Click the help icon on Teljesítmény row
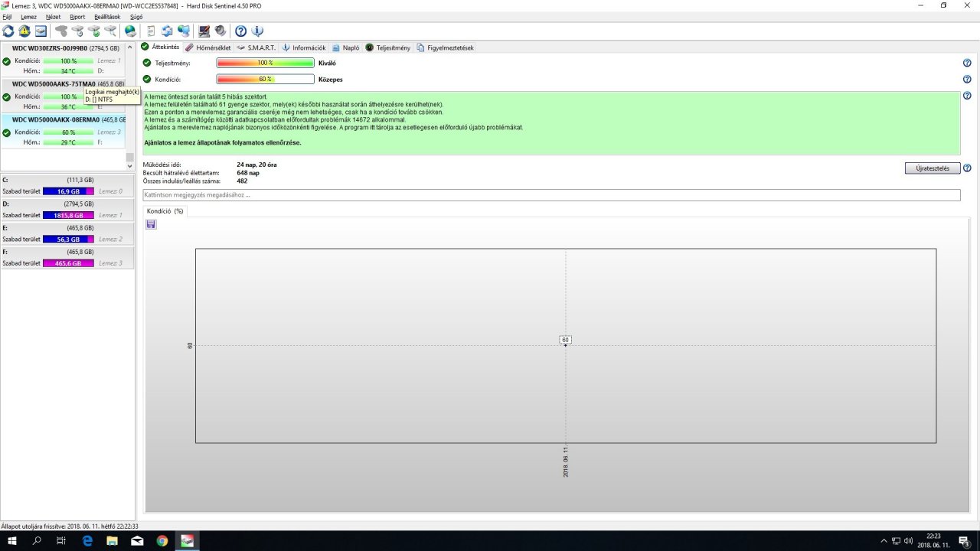980x551 pixels. (x=967, y=63)
